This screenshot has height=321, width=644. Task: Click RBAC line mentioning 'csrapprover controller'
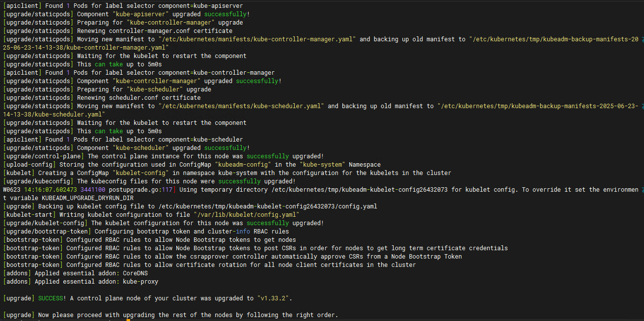232,256
